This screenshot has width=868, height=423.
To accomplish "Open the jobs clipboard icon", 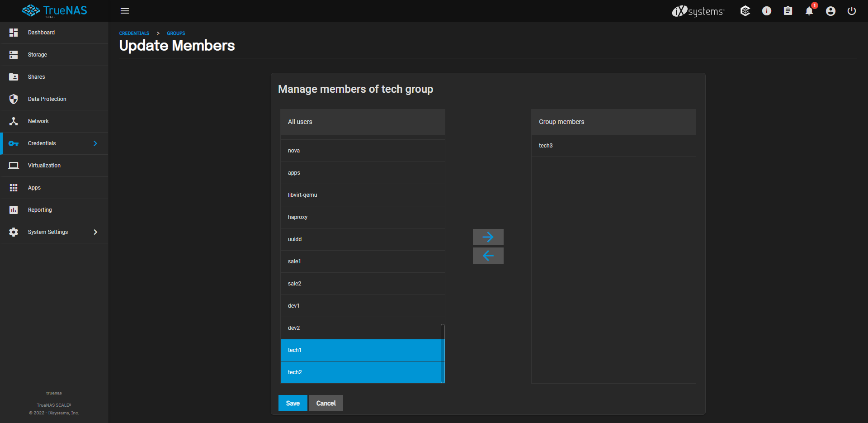I will coord(788,11).
